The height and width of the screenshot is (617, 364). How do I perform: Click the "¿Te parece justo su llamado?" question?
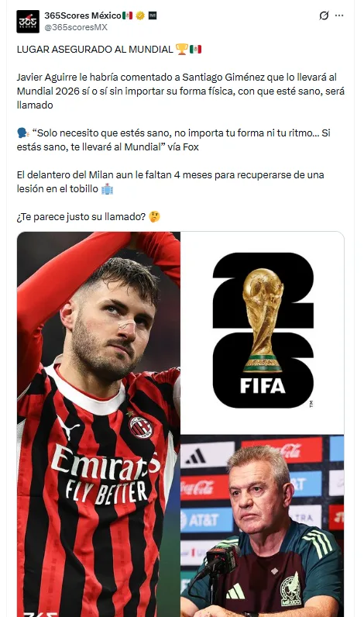(81, 217)
